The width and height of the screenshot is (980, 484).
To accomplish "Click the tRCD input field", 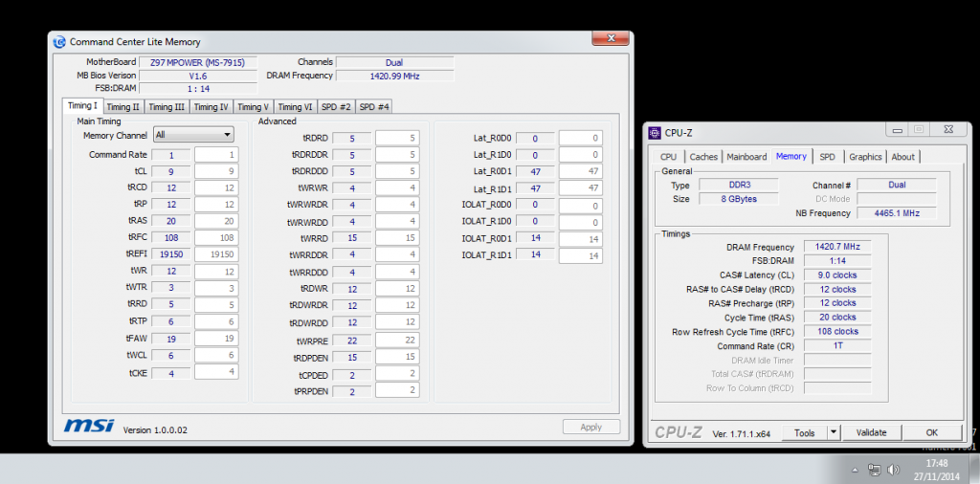I will pos(215,187).
